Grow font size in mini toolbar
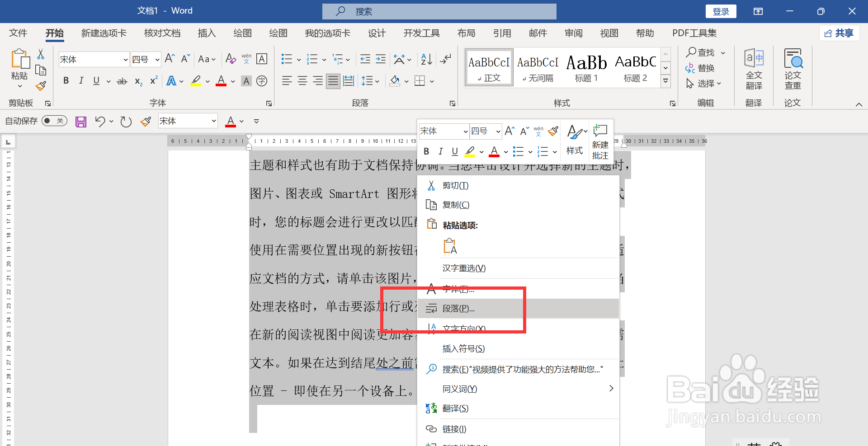Image resolution: width=868 pixels, height=446 pixels. click(509, 131)
